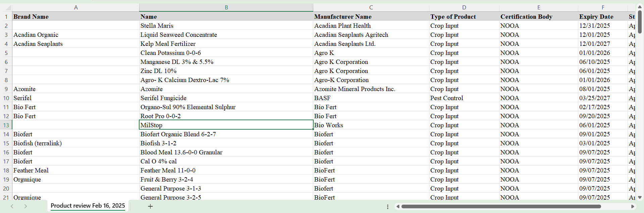Click the Pest Control cell

[446, 98]
